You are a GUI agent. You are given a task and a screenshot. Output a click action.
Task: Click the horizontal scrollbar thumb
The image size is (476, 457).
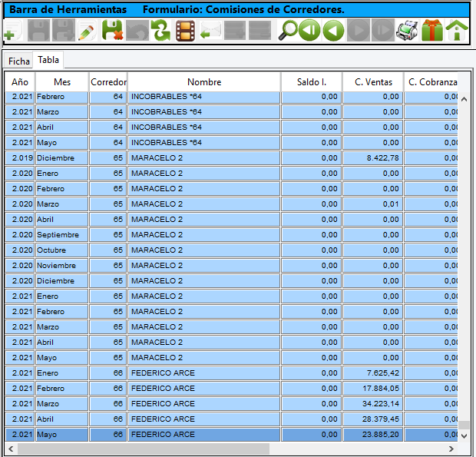click(144, 449)
